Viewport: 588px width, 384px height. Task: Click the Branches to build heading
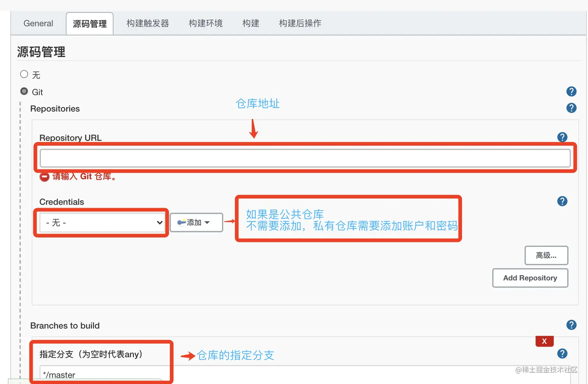coord(65,325)
